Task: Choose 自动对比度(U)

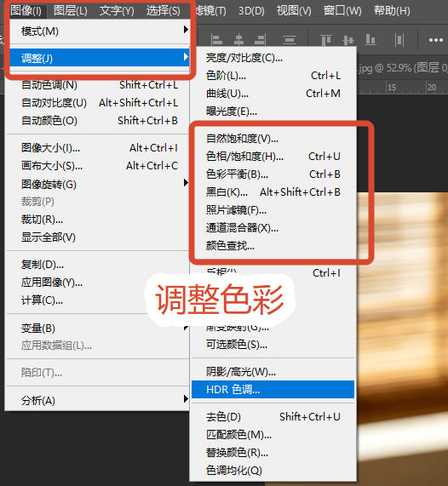Action: point(98,103)
